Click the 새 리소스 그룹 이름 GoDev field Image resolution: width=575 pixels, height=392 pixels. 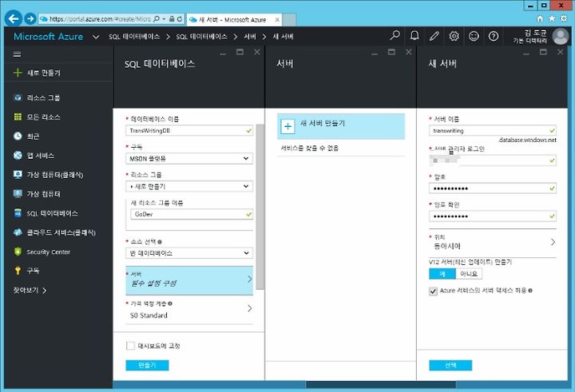tap(192, 214)
